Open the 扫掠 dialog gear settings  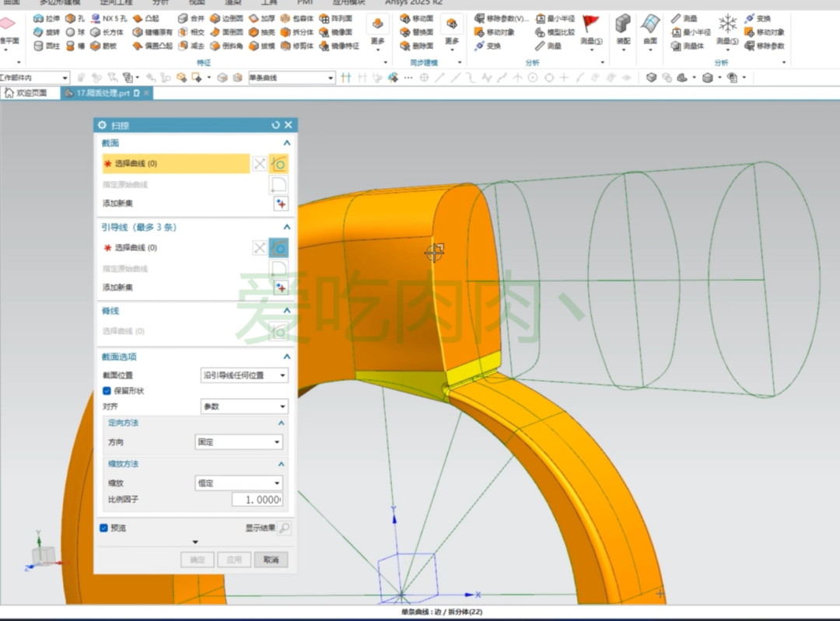click(103, 124)
